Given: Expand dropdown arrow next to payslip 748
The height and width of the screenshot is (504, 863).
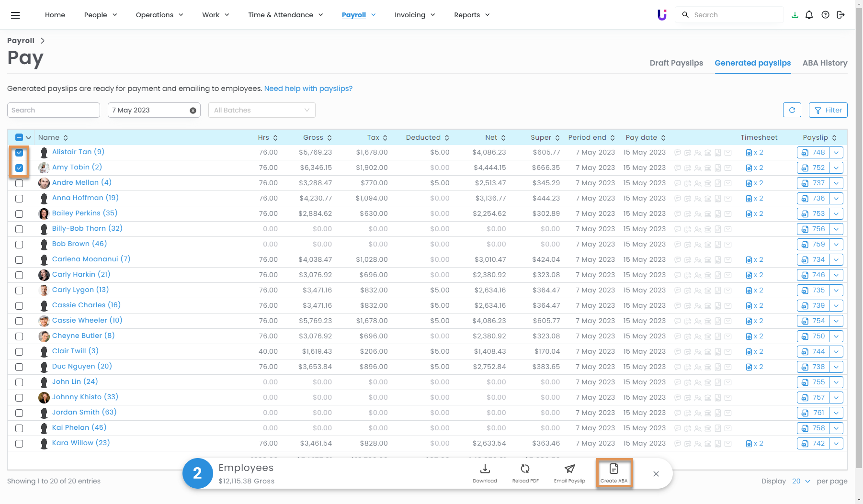Looking at the screenshot, I should pyautogui.click(x=836, y=153).
